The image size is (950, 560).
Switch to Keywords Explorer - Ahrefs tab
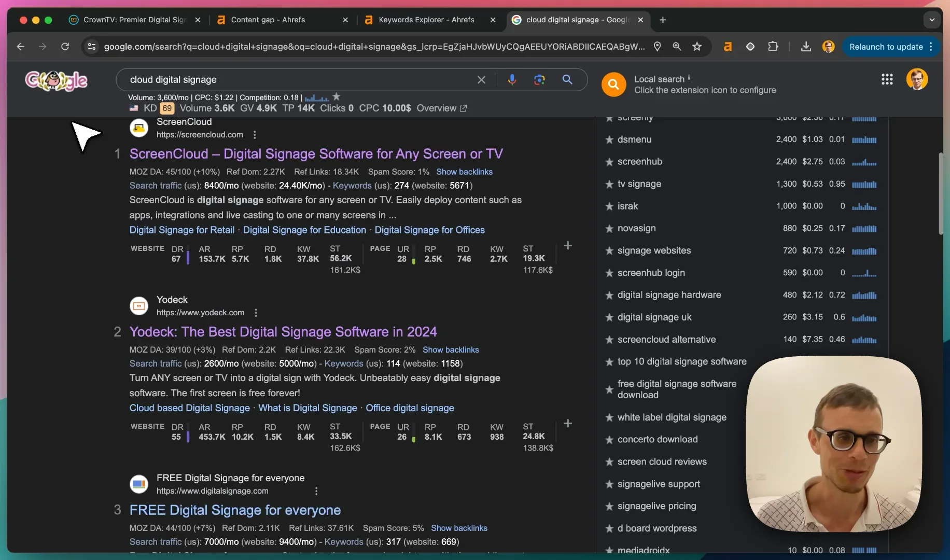point(430,20)
